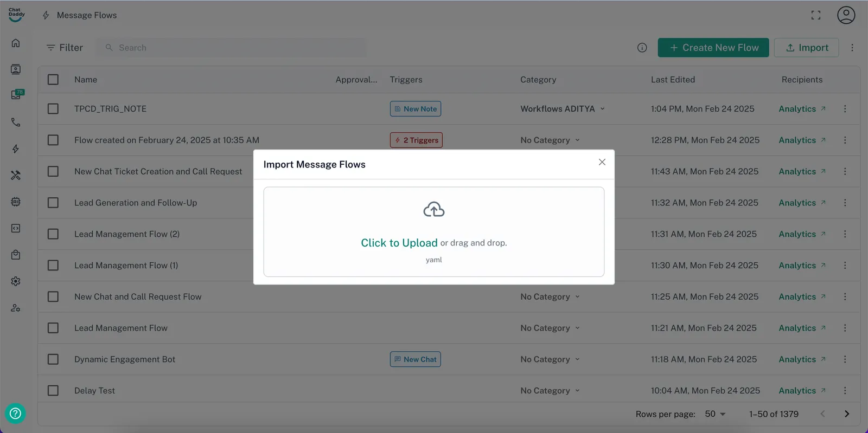Expand the Workflows ADITYA category dropdown
This screenshot has height=433, width=868.
[x=602, y=109]
